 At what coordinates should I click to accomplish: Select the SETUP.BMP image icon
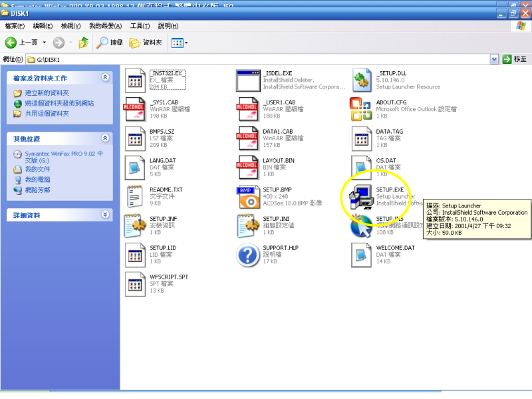pos(248,197)
